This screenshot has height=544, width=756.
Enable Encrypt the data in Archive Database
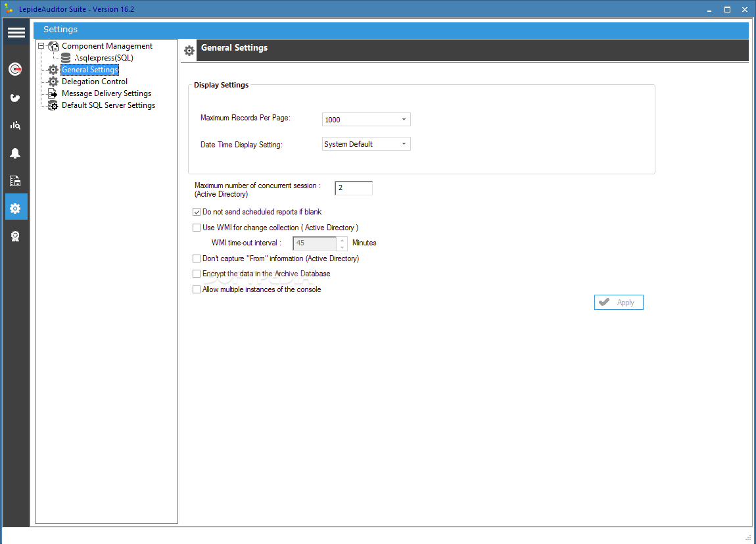197,274
